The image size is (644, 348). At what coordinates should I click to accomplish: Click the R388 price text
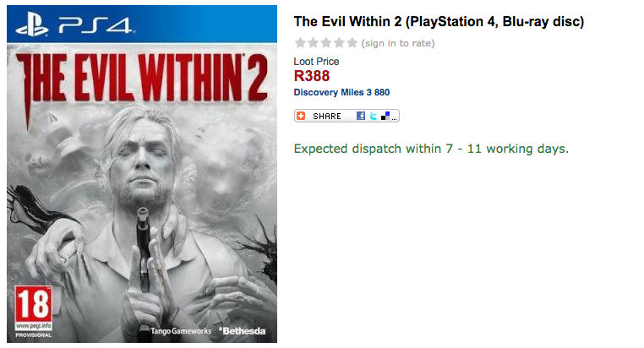click(312, 76)
